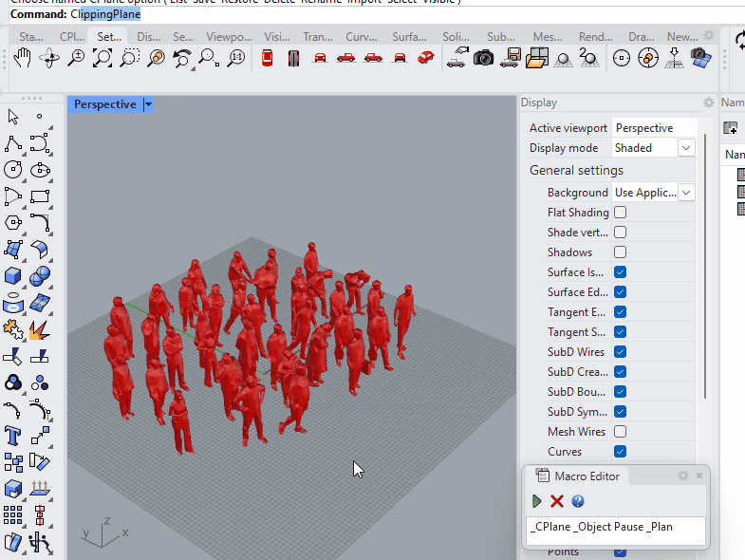This screenshot has height=560, width=745.
Task: Click the camera icon in toolbar
Action: click(x=483, y=58)
